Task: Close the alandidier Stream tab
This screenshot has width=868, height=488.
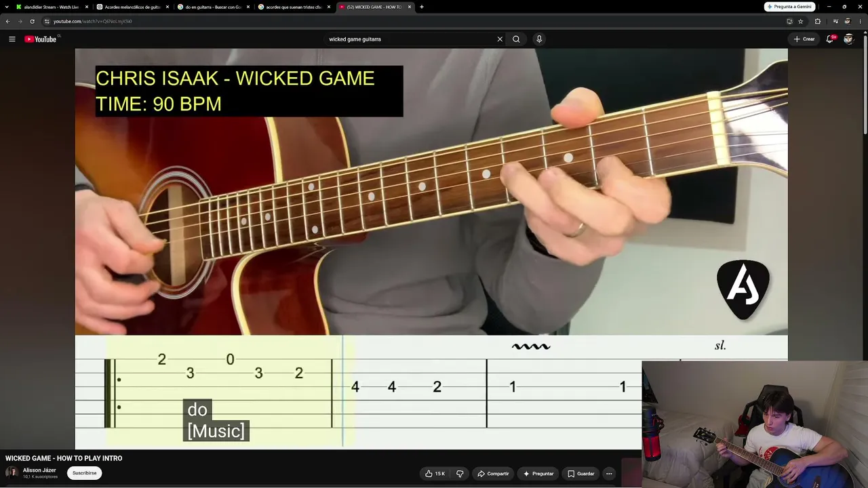Action: (87, 7)
